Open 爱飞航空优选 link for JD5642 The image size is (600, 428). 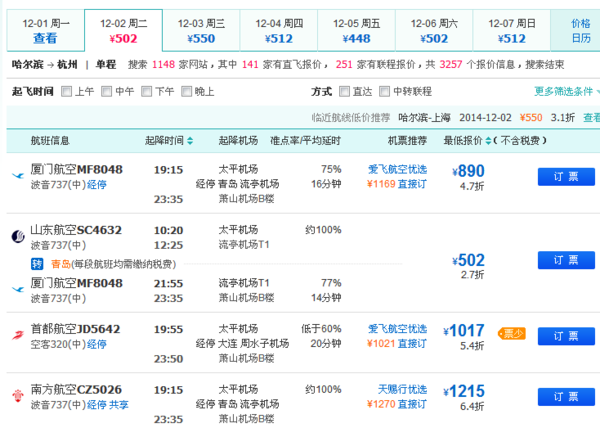click(398, 329)
